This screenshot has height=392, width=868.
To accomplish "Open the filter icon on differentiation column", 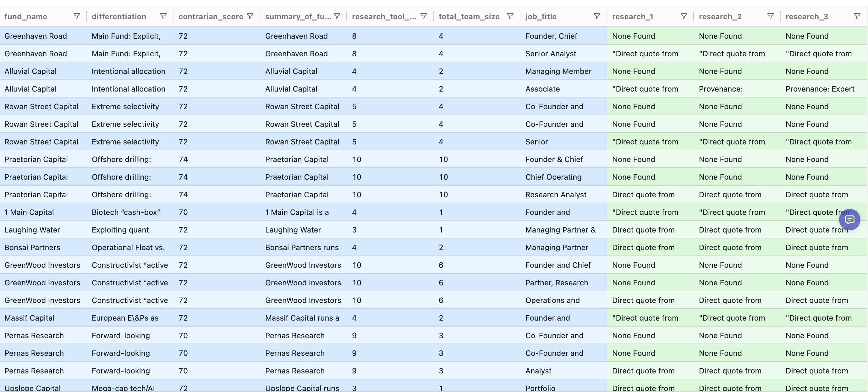I will click(x=163, y=16).
